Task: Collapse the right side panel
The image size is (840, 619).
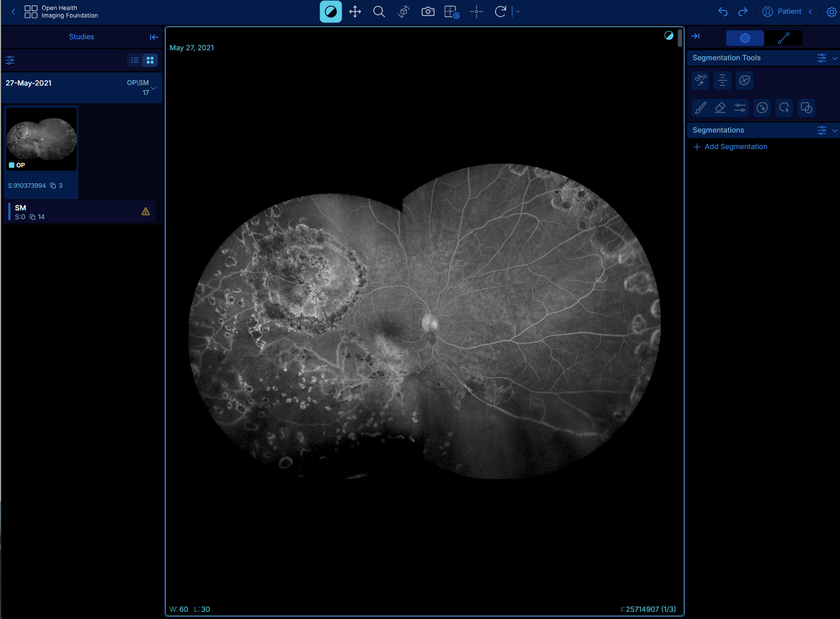Action: (x=695, y=36)
